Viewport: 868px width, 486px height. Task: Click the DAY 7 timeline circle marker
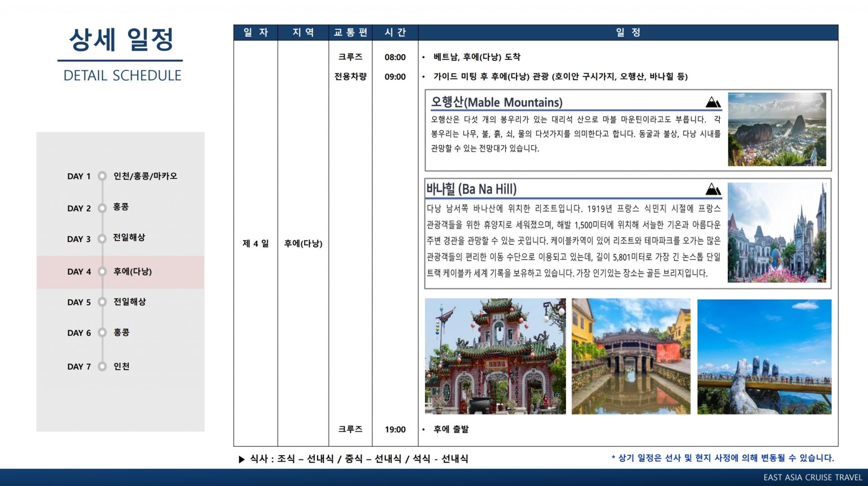click(x=102, y=366)
